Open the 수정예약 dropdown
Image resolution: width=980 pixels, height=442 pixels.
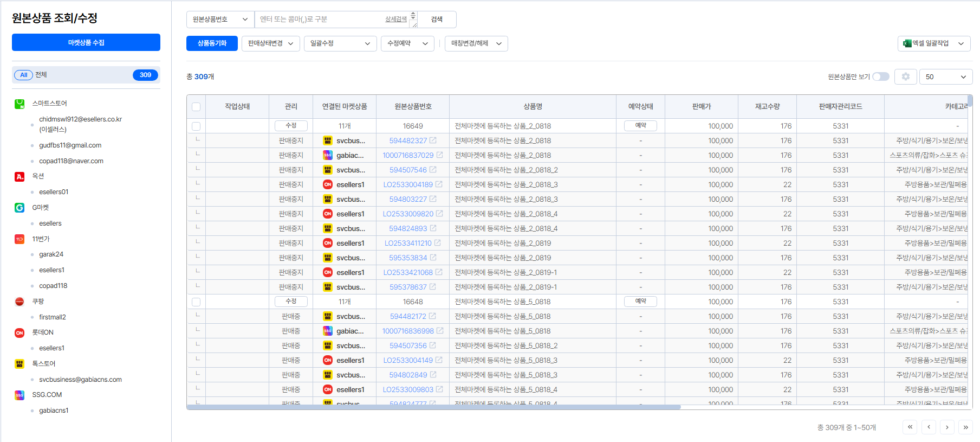(x=407, y=43)
